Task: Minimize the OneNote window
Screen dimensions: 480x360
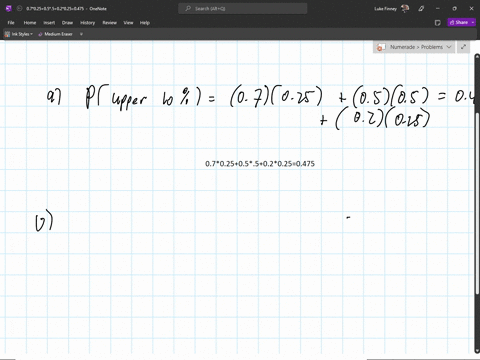Action: pyautogui.click(x=438, y=9)
